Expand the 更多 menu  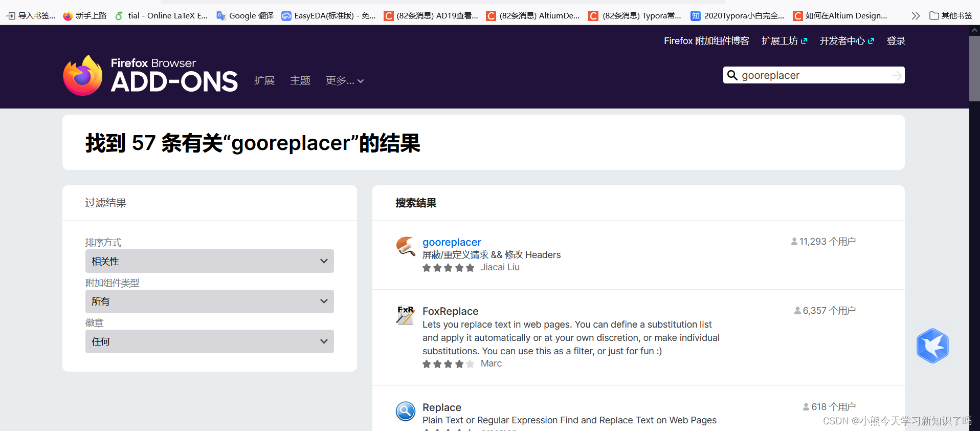(345, 80)
